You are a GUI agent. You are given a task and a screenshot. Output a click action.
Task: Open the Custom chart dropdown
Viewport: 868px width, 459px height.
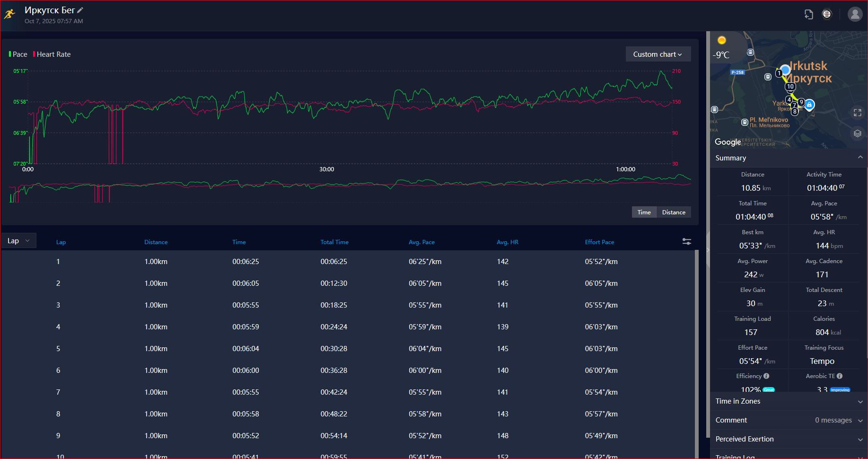coord(658,54)
